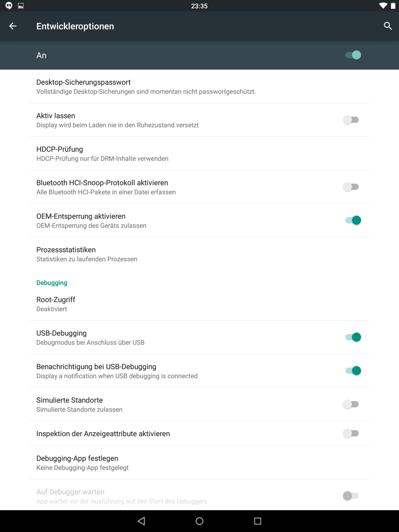This screenshot has height=532, width=399.
Task: Enable the Aktiv lassen switch
Action: [x=351, y=120]
